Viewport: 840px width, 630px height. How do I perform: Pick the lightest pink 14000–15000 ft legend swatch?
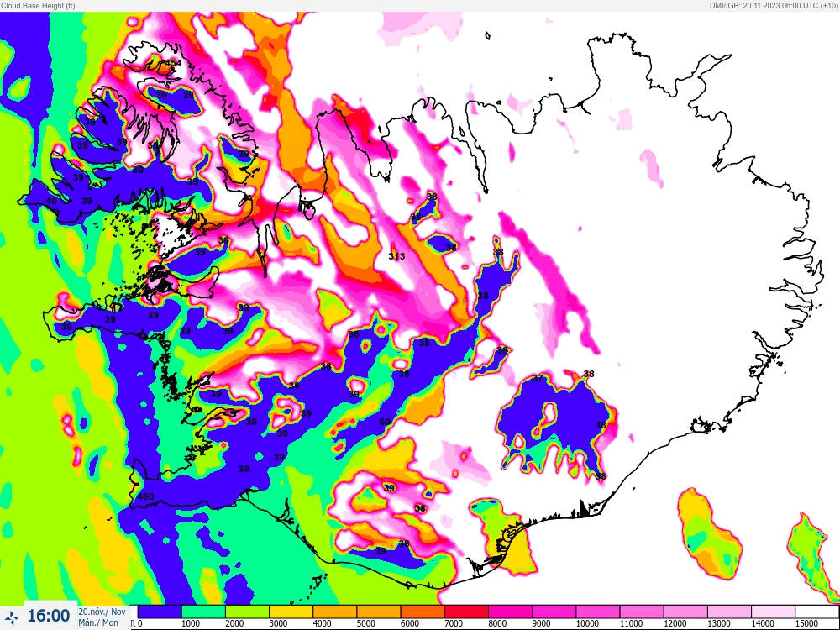[x=774, y=612]
